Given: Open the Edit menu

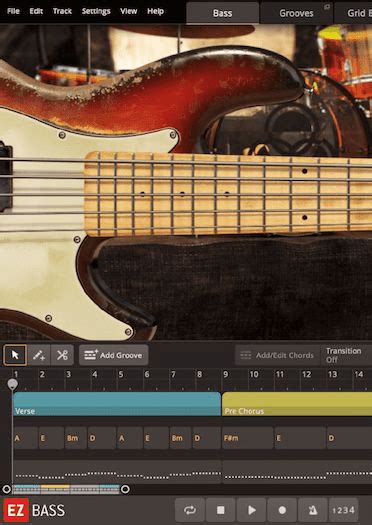Looking at the screenshot, I should 36,11.
